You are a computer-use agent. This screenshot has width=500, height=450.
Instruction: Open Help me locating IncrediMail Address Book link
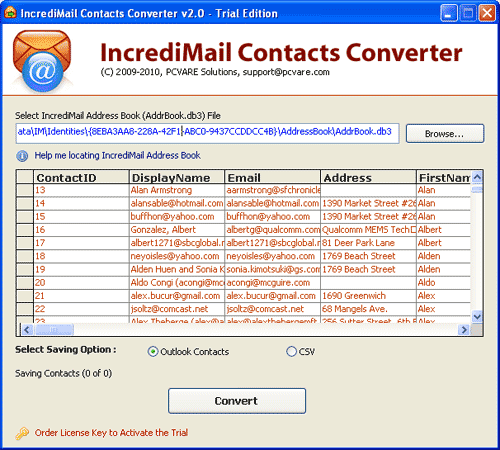pyautogui.click(x=118, y=155)
